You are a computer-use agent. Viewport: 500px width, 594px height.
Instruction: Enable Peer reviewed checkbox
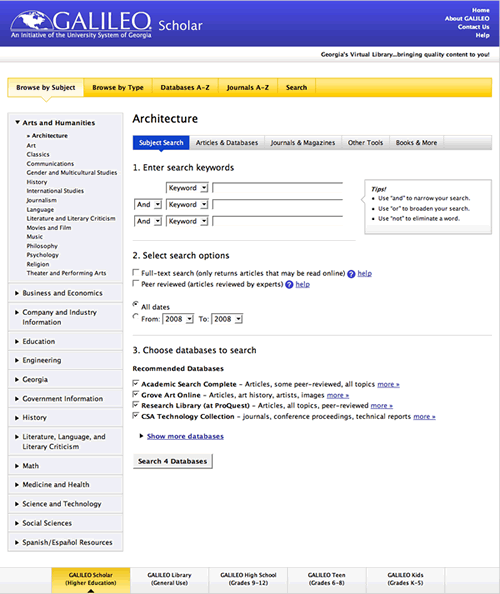(136, 283)
